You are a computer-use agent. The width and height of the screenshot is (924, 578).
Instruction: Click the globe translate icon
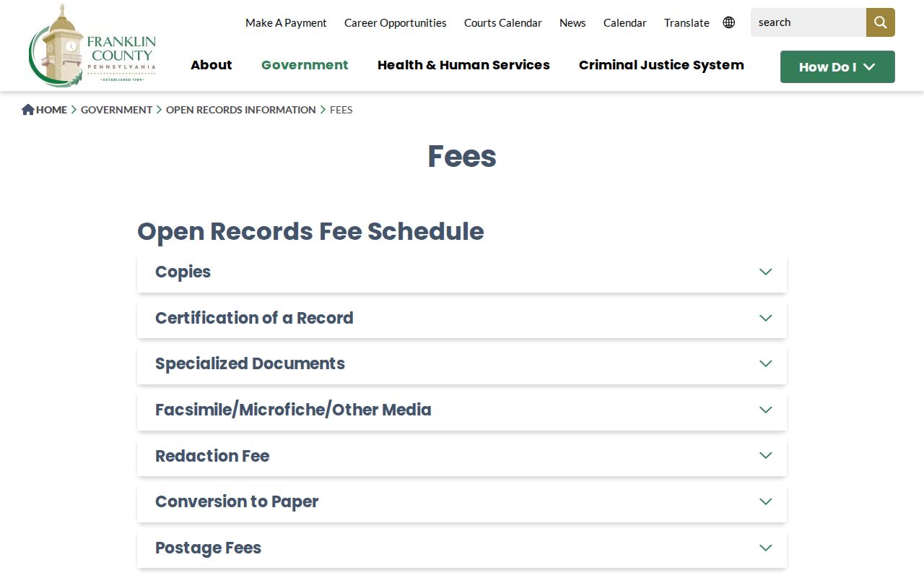coord(729,22)
